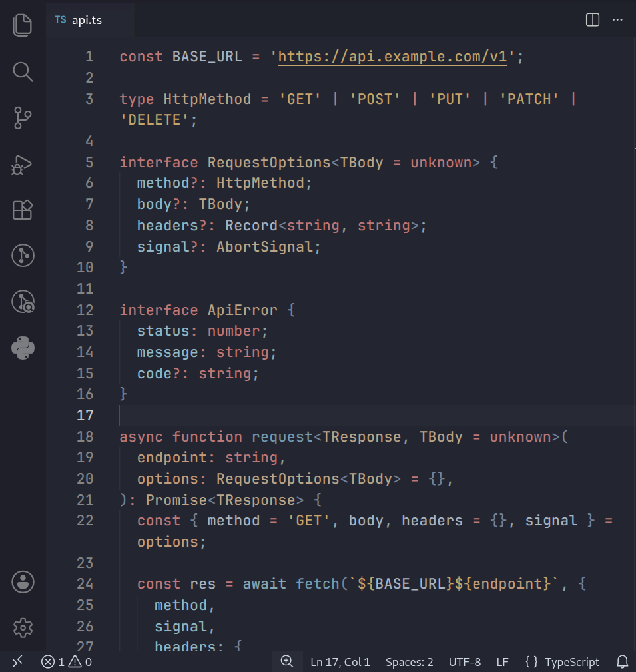
Task: Open the Source Control view
Action: tap(23, 118)
